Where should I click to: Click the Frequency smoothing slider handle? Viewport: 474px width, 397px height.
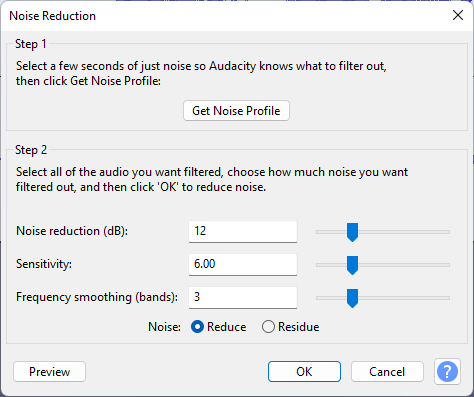(352, 298)
